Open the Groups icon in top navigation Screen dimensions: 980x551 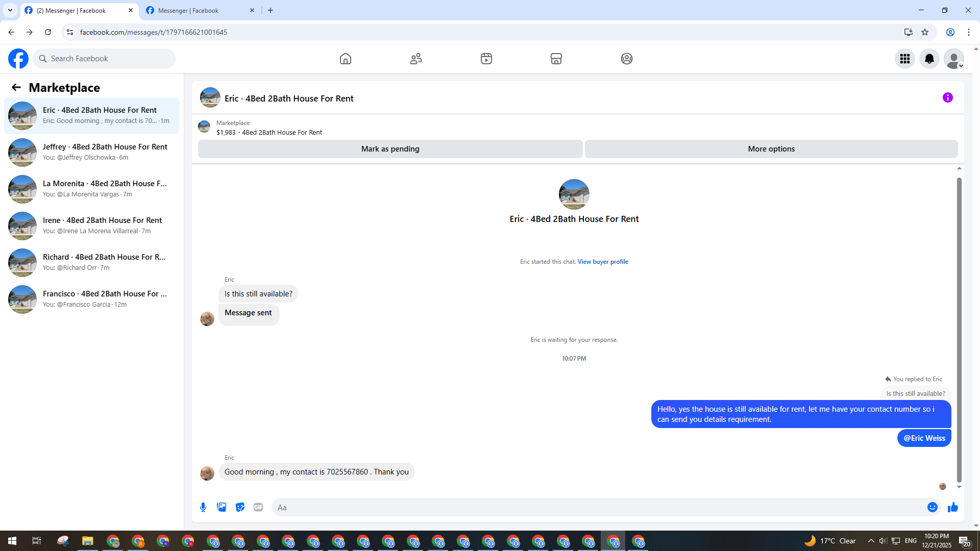click(x=627, y=59)
